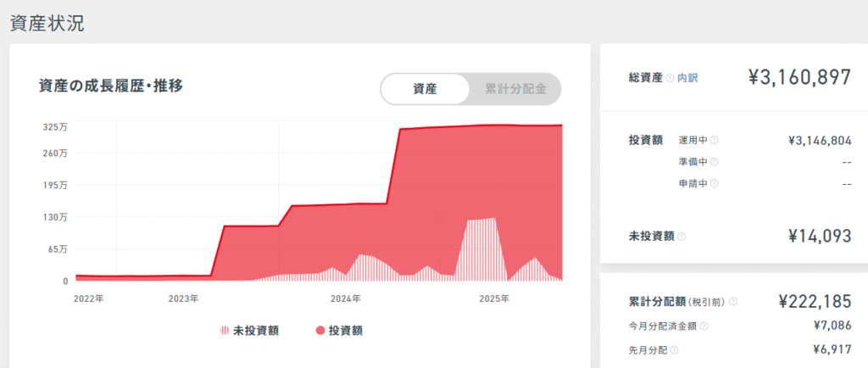868x368 pixels.
Task: Click the help icon next to 今月分配済金額
Action: click(704, 326)
